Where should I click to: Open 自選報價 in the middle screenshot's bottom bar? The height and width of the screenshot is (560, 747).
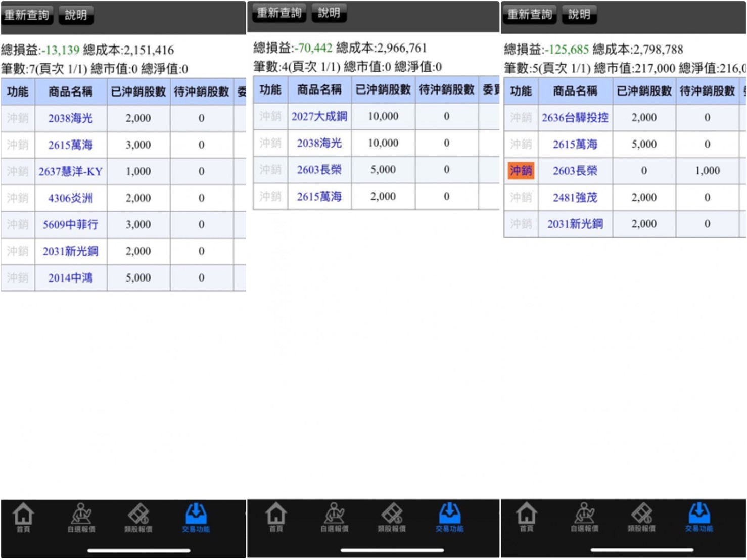[x=334, y=517]
